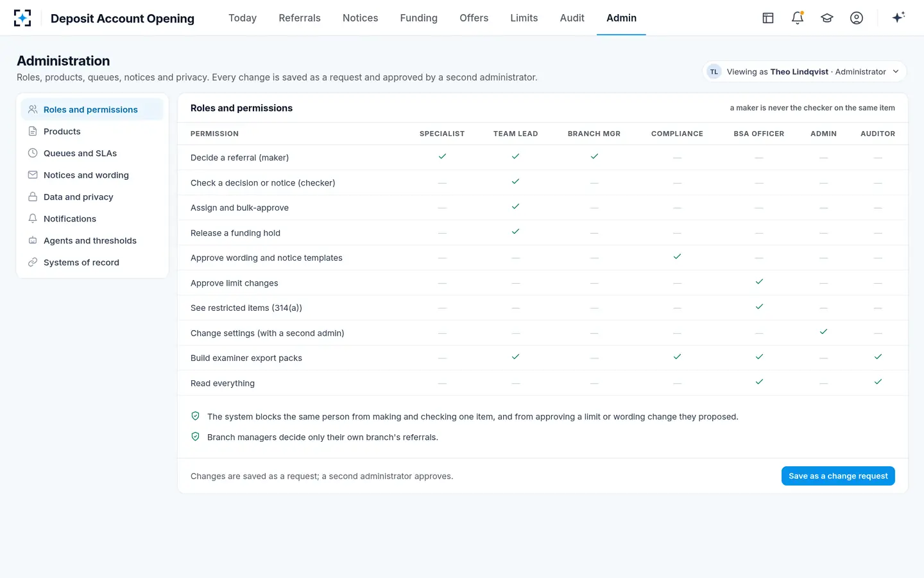The height and width of the screenshot is (578, 924).
Task: Click the graduation cap help icon
Action: (x=827, y=18)
